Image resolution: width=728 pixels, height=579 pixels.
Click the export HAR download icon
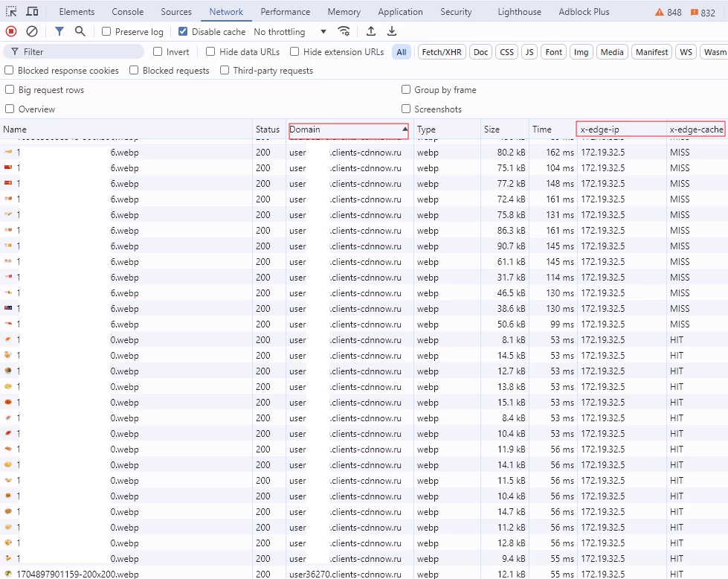tap(392, 31)
